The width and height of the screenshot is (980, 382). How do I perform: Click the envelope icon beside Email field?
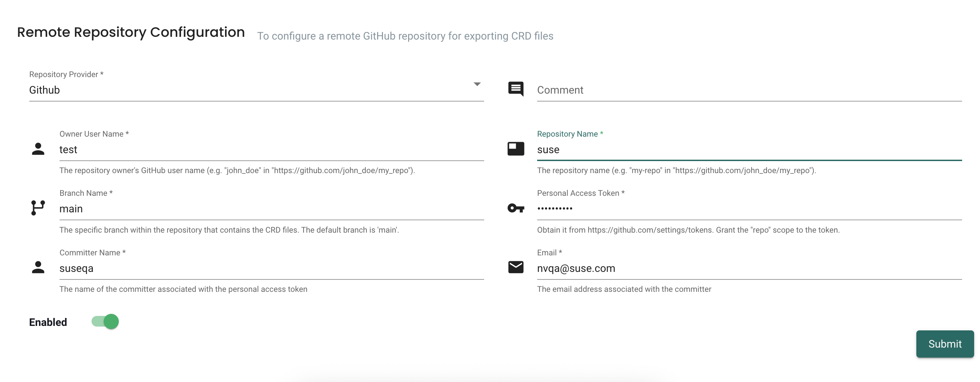(x=515, y=267)
